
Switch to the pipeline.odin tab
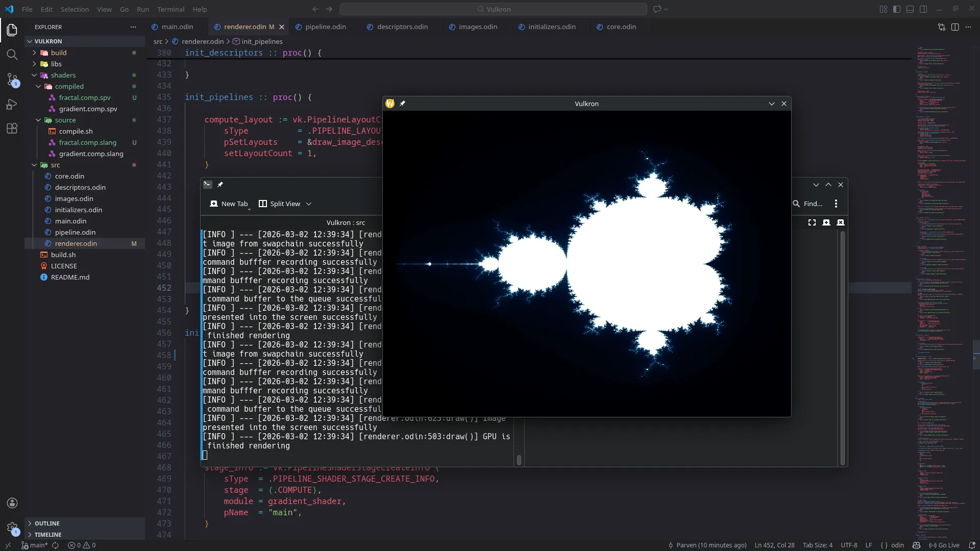point(325,27)
